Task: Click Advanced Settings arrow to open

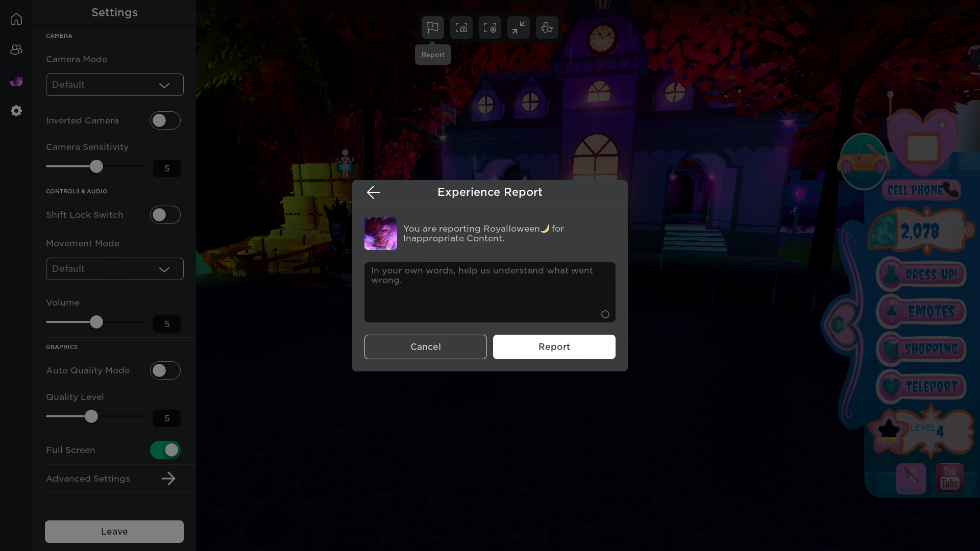Action: pos(168,479)
